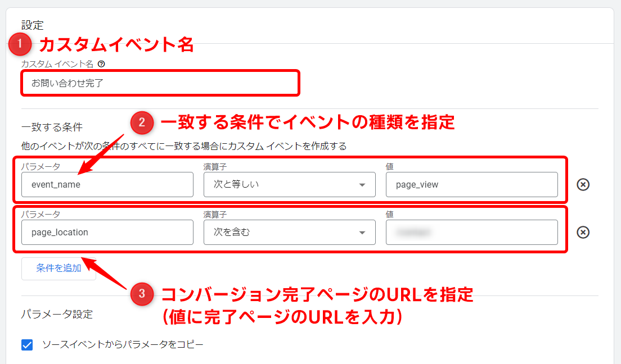Click the help icon beside カスタム イベント名
This screenshot has width=621, height=364.
(x=101, y=64)
